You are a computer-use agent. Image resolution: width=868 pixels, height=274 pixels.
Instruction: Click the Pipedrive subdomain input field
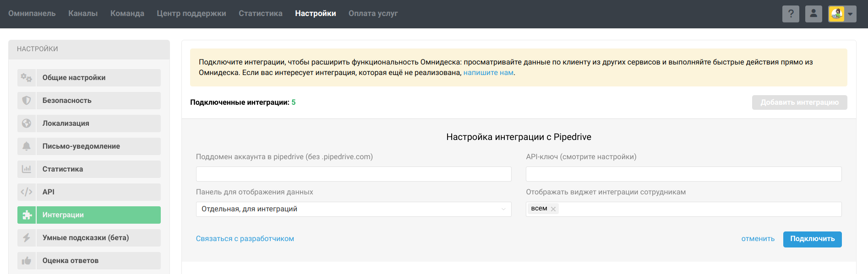coord(354,174)
